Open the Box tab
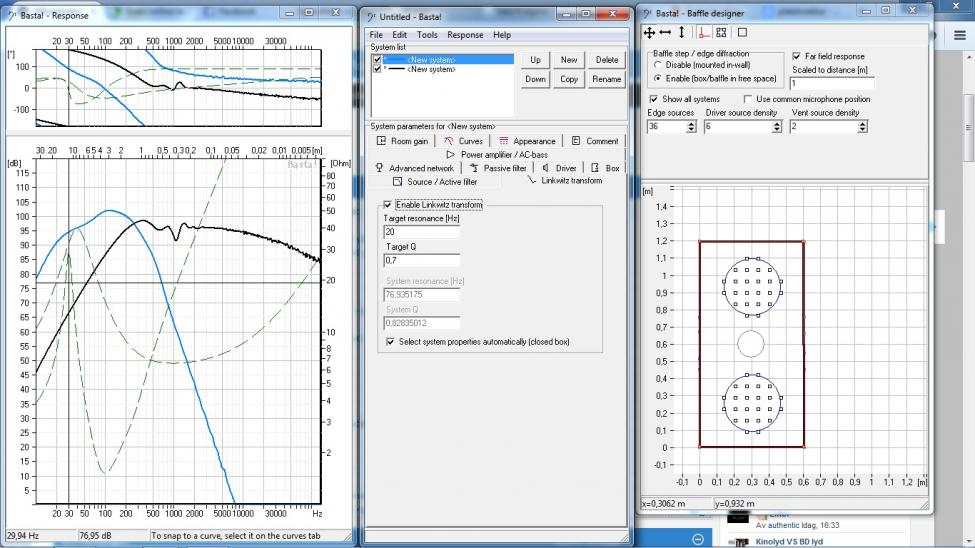This screenshot has width=975, height=548. pyautogui.click(x=605, y=168)
